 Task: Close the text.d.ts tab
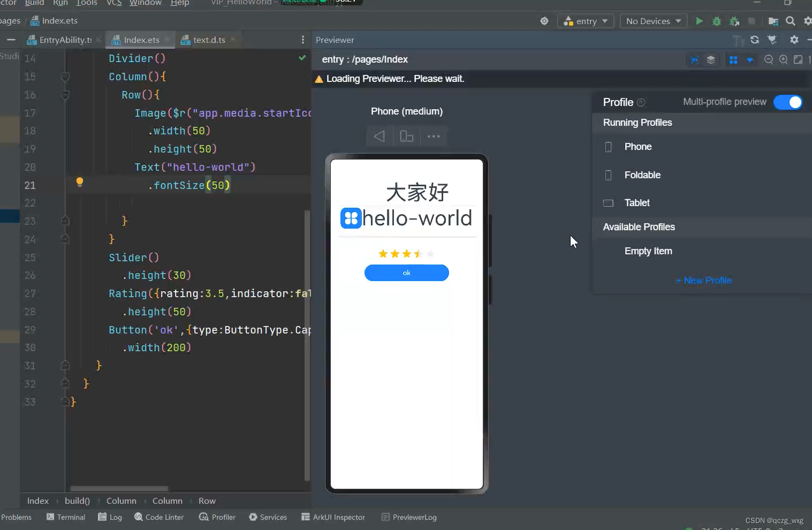[x=233, y=40]
